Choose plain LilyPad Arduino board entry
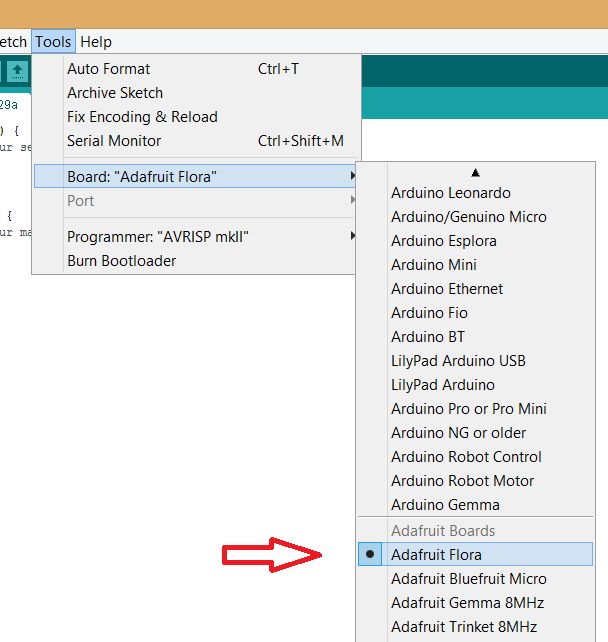Screen dimensions: 608x642 click(475, 384)
